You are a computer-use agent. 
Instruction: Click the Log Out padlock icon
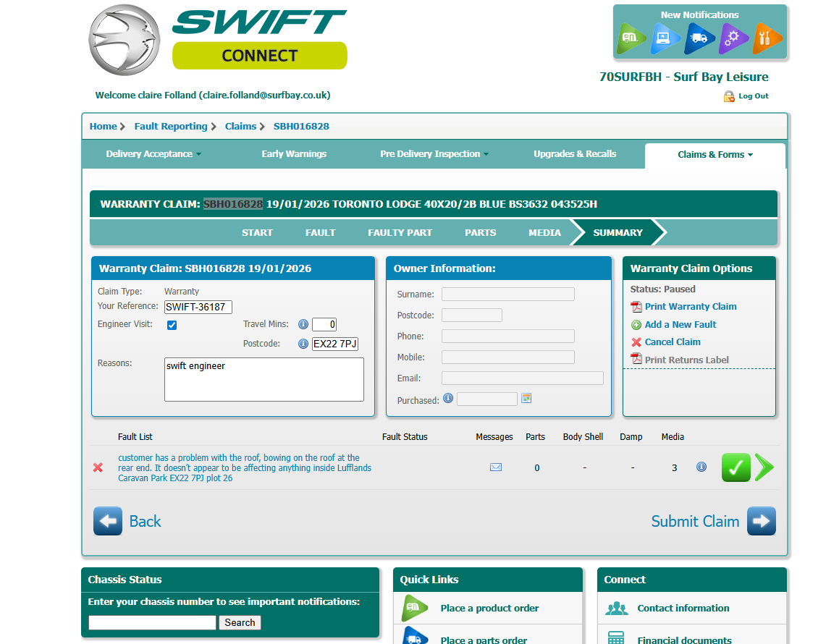pos(729,96)
